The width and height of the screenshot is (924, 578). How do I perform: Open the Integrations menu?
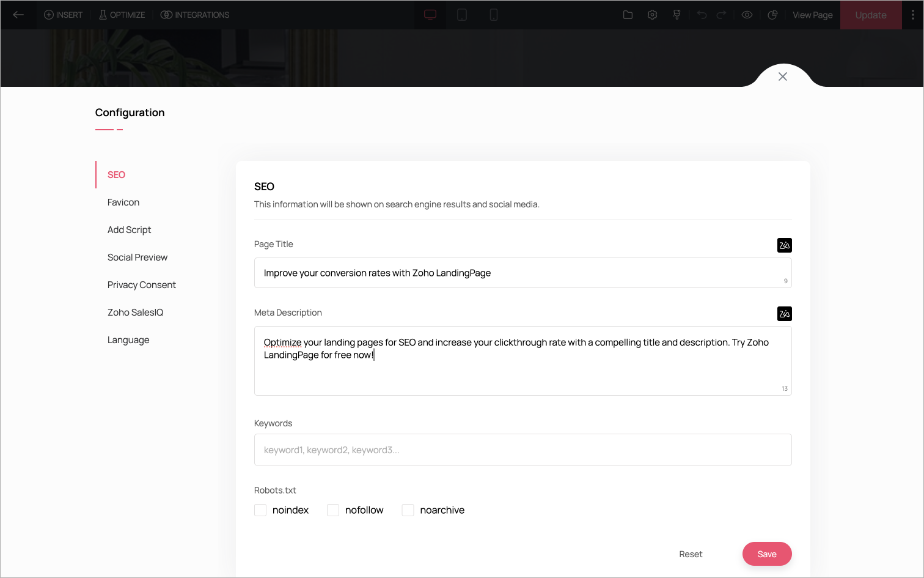(195, 15)
